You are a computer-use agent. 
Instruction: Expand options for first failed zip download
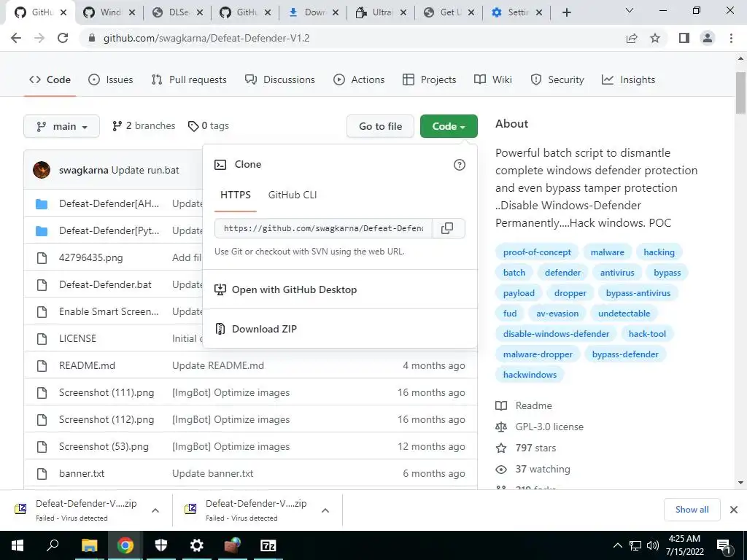point(155,510)
